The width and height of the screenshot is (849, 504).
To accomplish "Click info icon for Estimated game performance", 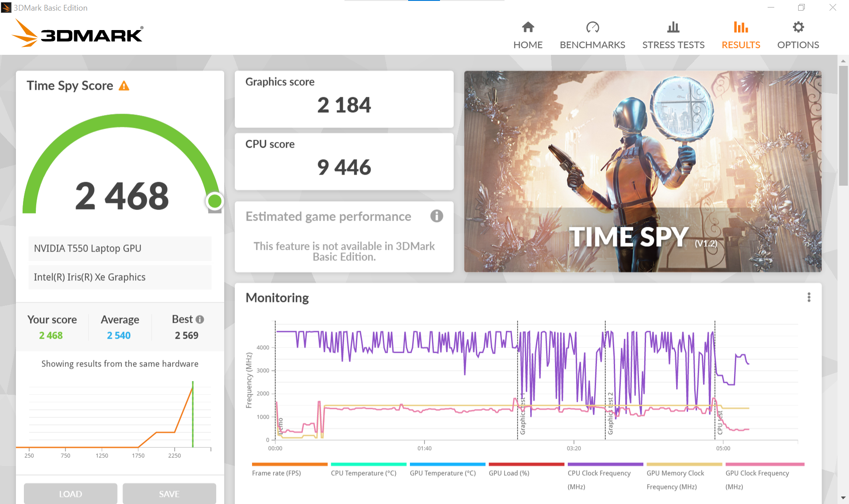I will click(x=436, y=216).
